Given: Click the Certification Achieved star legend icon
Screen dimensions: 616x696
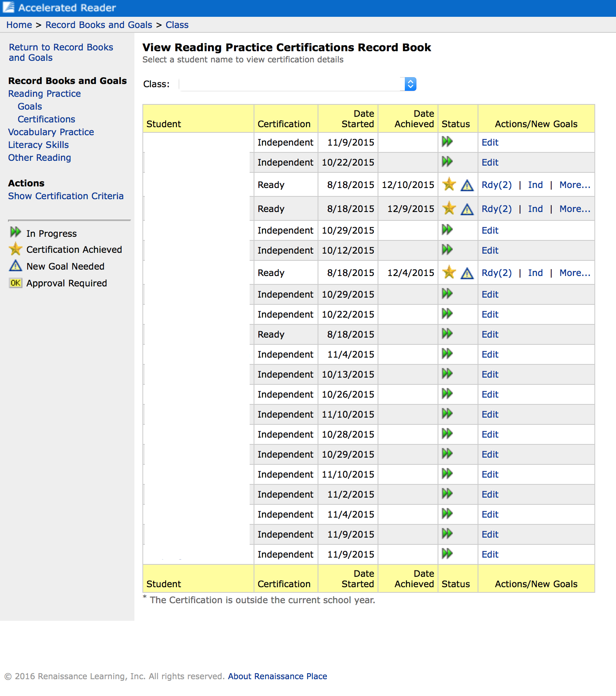Looking at the screenshot, I should point(16,249).
